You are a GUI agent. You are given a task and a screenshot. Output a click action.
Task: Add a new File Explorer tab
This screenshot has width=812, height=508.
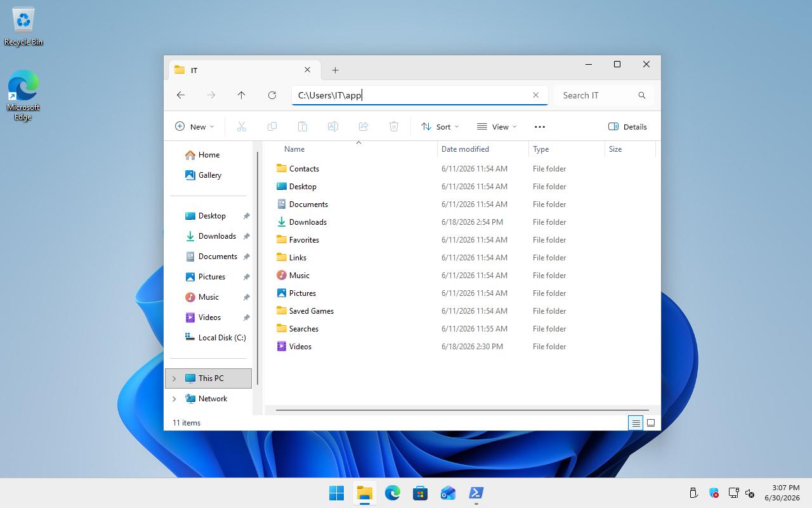point(335,70)
